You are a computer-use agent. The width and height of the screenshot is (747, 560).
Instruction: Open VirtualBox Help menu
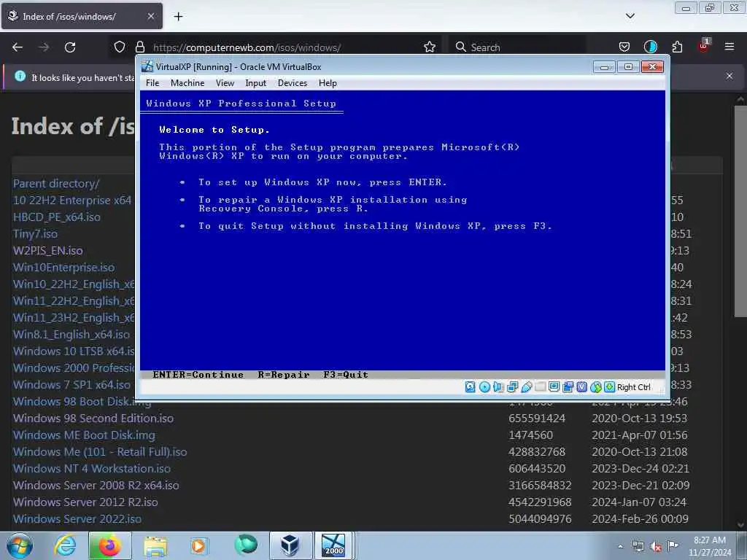point(328,83)
